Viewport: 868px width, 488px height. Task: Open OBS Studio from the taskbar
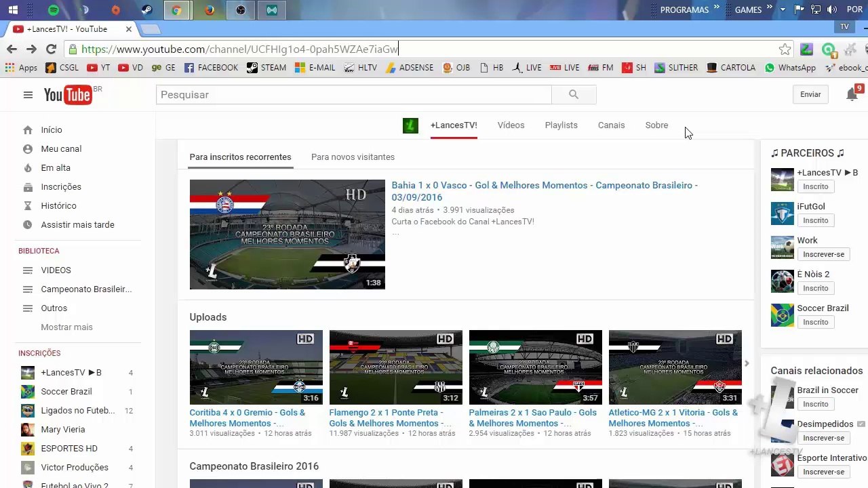240,10
